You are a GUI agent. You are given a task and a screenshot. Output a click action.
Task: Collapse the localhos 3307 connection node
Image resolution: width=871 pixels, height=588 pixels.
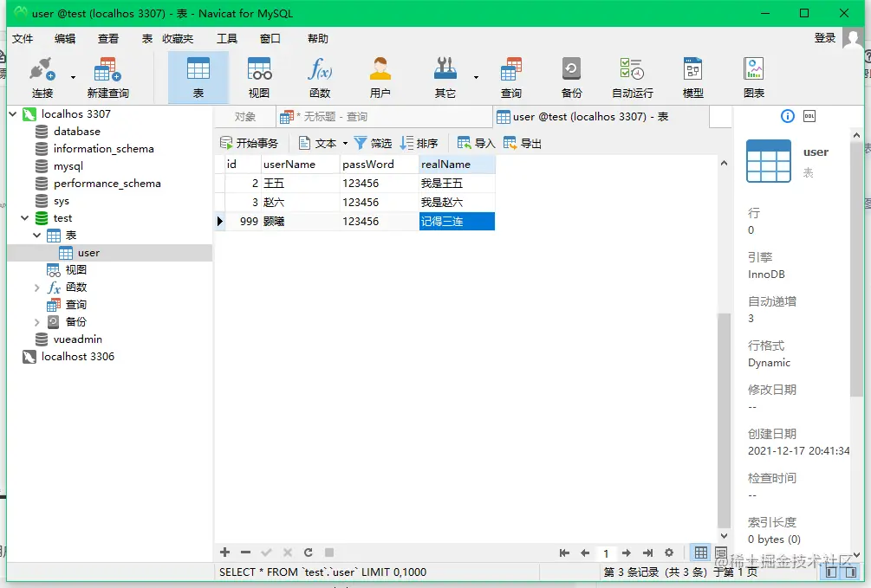click(13, 113)
